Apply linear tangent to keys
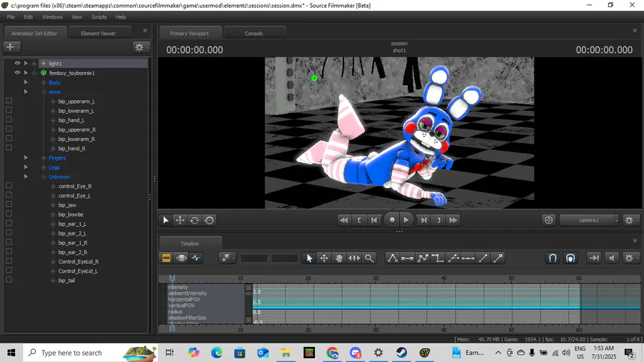644x362 pixels. (x=423, y=258)
